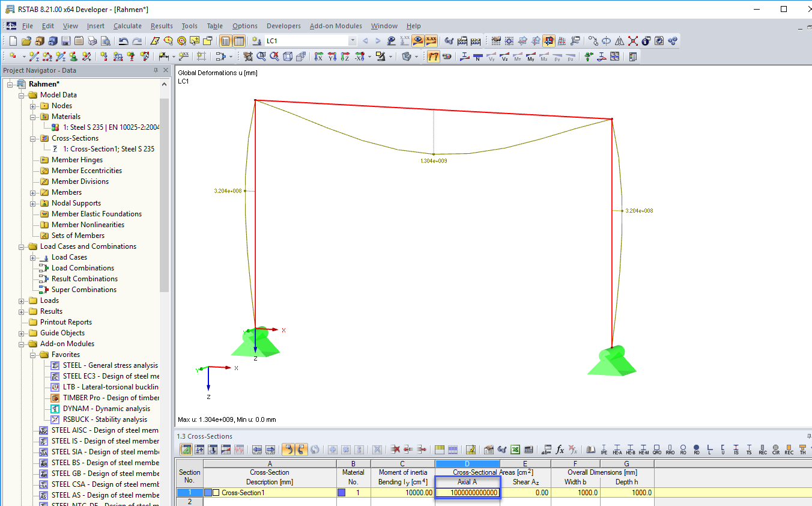Toggle the table display button
This screenshot has height=506, width=812.
point(239,41)
